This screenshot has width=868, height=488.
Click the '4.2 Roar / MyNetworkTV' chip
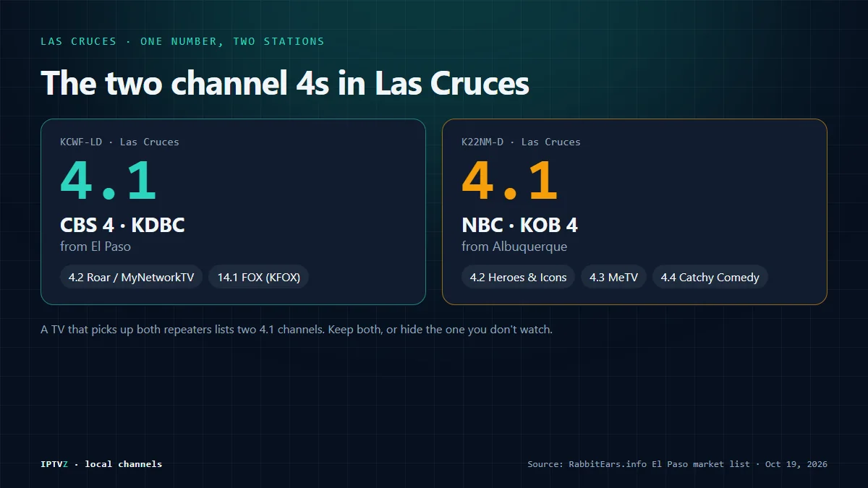[x=132, y=277]
